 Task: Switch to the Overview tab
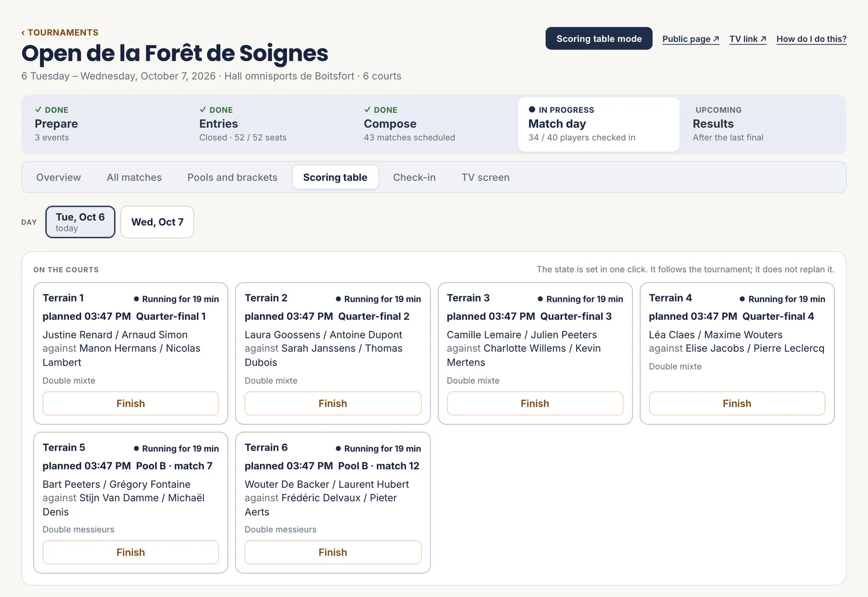(59, 177)
